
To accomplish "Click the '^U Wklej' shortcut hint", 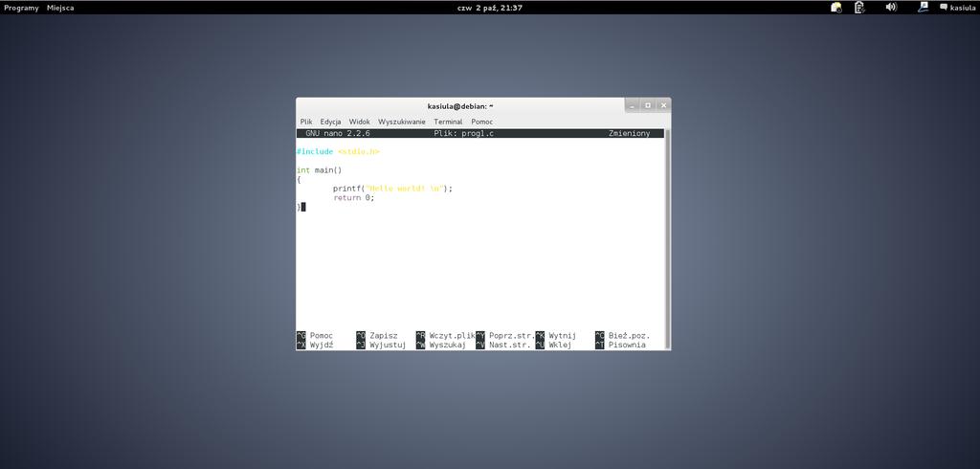I will click(x=554, y=346).
